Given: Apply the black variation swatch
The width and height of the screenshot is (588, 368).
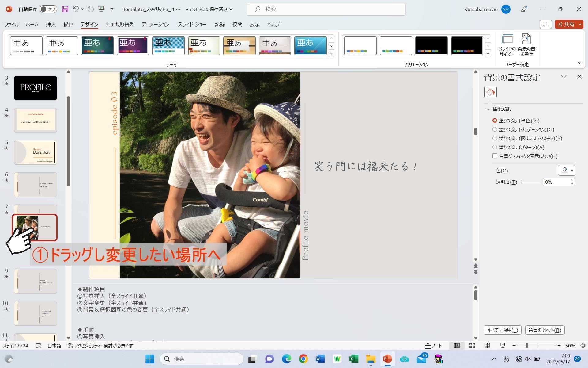Looking at the screenshot, I should click(x=431, y=45).
